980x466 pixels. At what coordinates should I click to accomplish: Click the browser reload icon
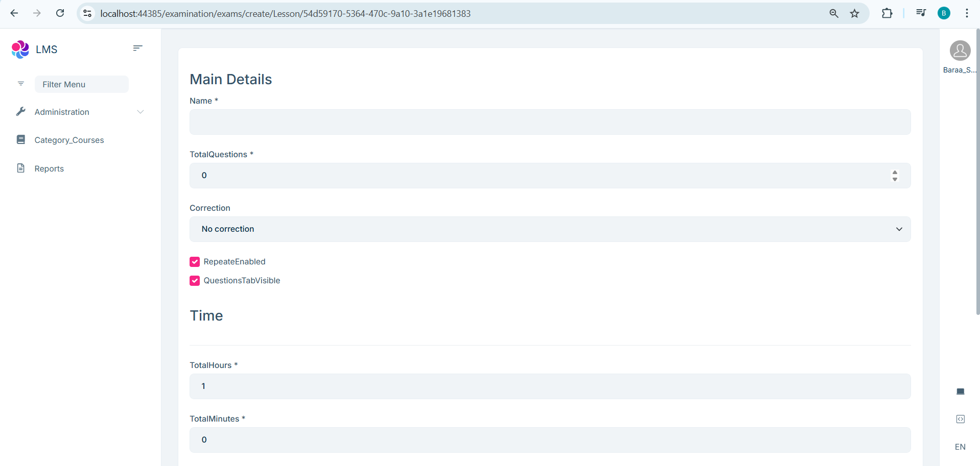60,13
